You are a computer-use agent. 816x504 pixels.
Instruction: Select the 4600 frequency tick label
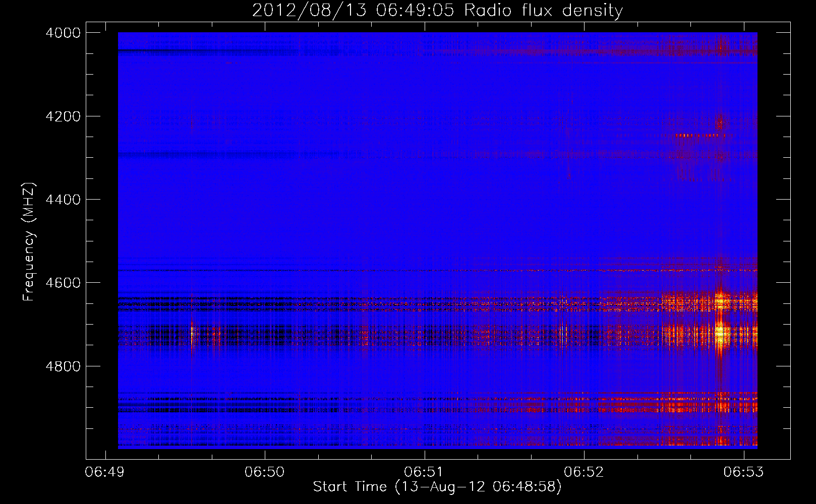[63, 283]
